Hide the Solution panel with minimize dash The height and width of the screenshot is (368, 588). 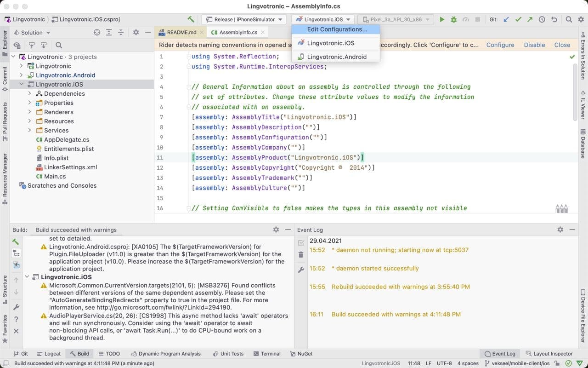pyautogui.click(x=148, y=32)
